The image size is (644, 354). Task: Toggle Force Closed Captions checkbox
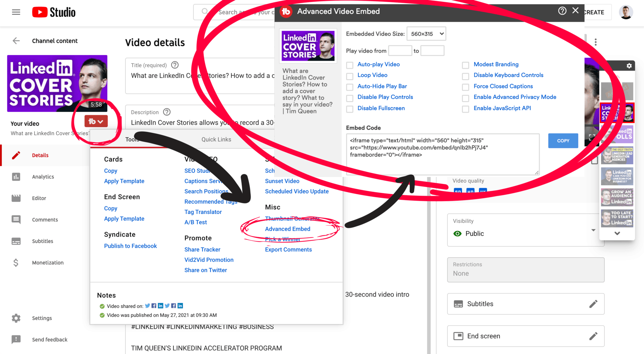[x=465, y=87]
